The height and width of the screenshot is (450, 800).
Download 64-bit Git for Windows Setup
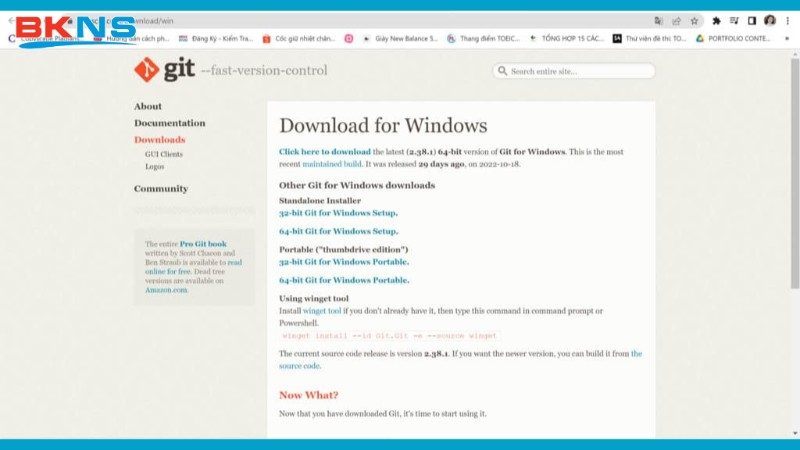pos(338,231)
